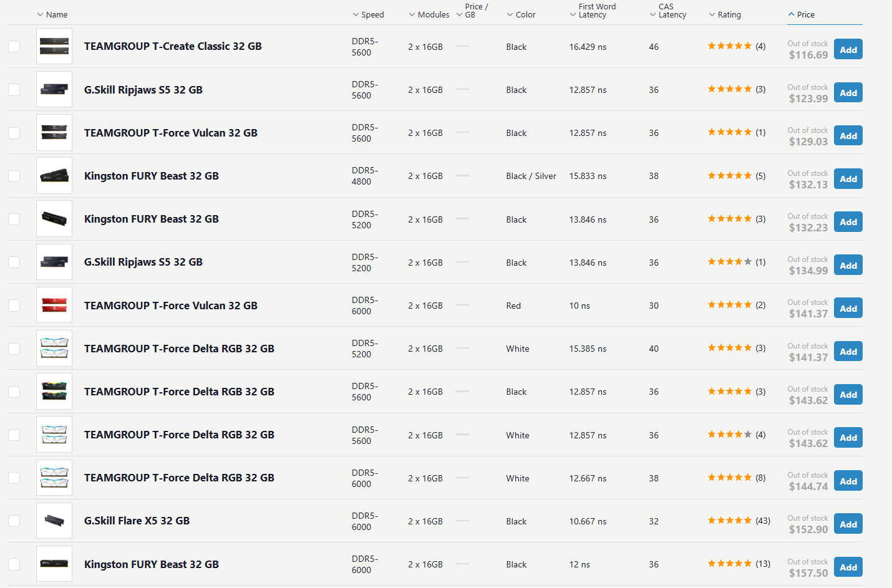
Task: Add the $134.99 G.Skill Ripjaws S5
Action: click(848, 266)
